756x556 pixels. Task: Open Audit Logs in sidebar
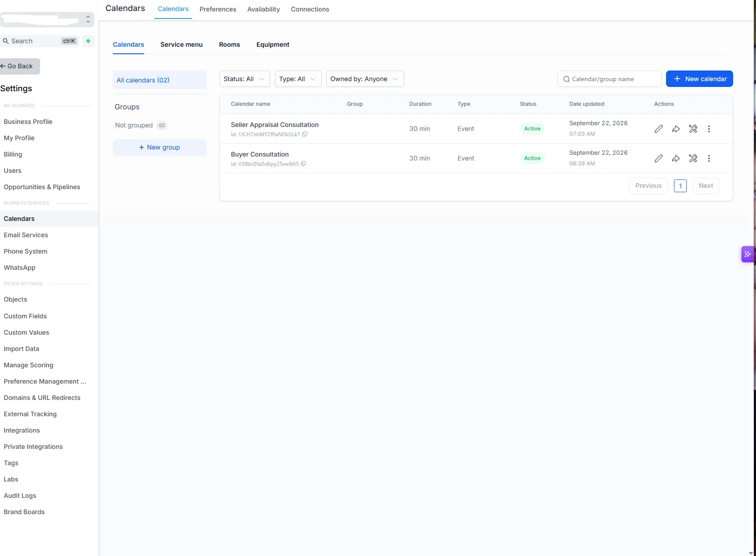[20, 496]
